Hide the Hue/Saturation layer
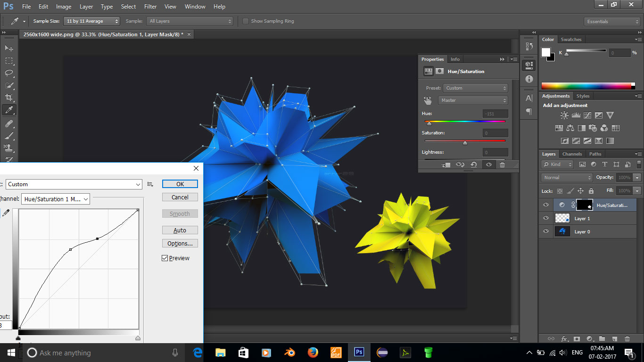The image size is (644, 362). [x=546, y=205]
